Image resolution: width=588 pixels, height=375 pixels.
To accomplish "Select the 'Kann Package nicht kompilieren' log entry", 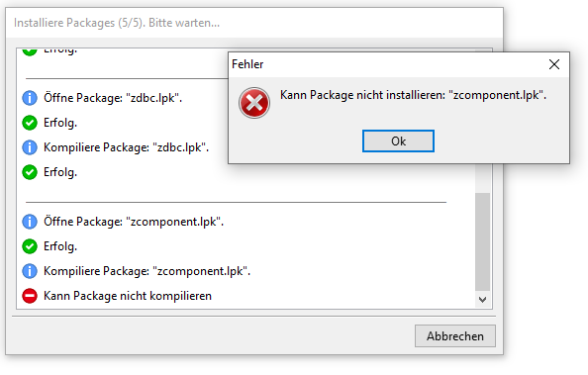I will (128, 296).
